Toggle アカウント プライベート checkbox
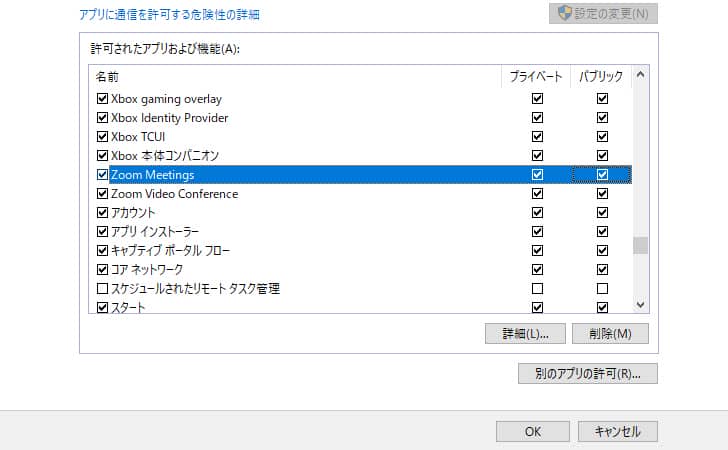The height and width of the screenshot is (450, 728). click(537, 213)
